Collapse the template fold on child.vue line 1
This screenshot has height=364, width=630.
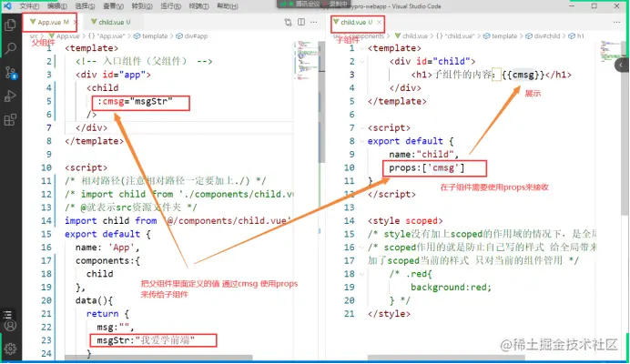coord(362,48)
